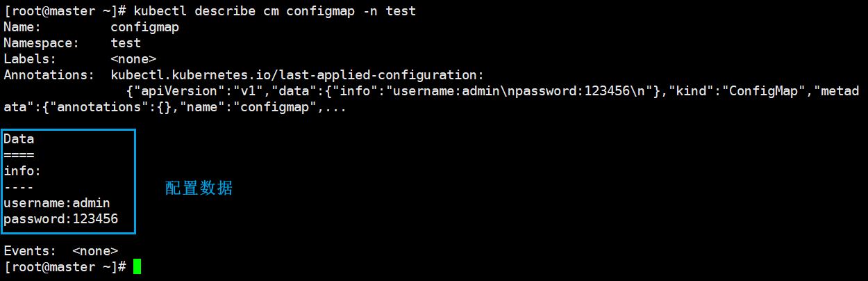868x281 pixels.
Task: Click the green terminal cursor block
Action: 137,266
